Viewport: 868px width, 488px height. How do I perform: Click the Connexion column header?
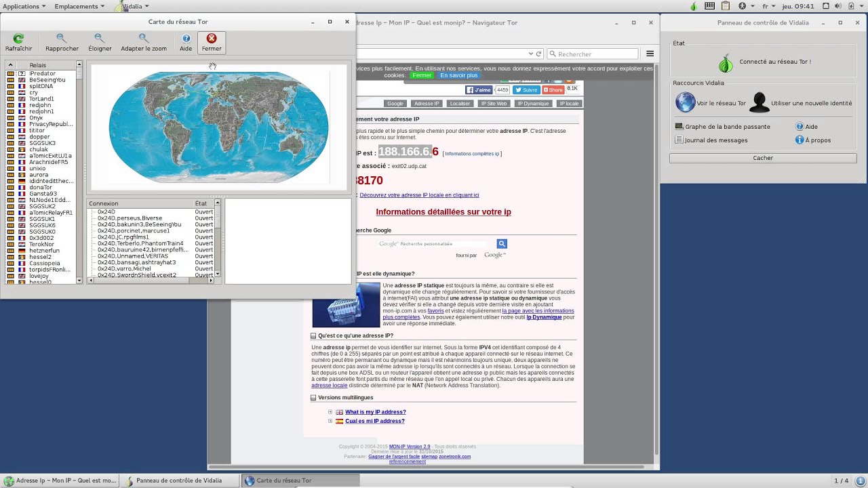click(140, 203)
